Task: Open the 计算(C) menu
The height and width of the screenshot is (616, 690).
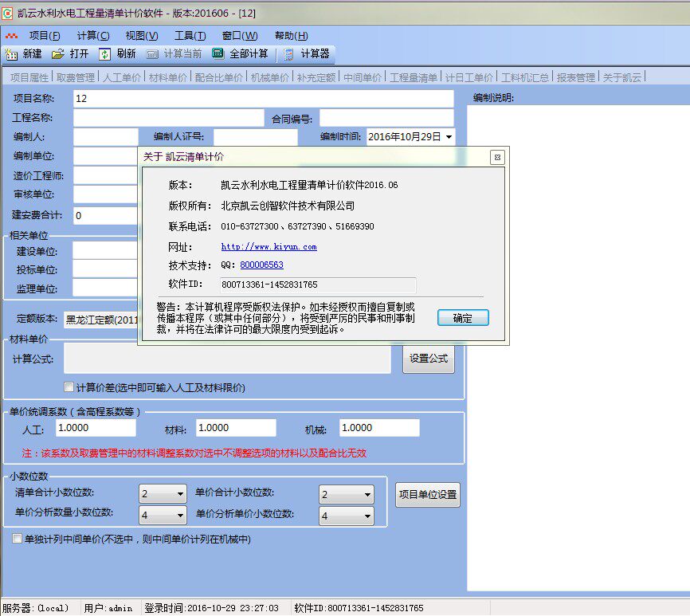Action: (93, 36)
